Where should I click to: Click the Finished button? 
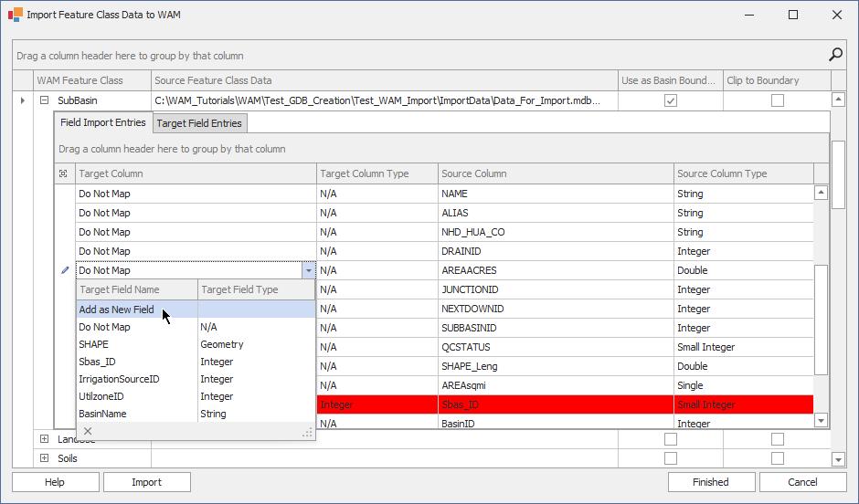pos(711,482)
